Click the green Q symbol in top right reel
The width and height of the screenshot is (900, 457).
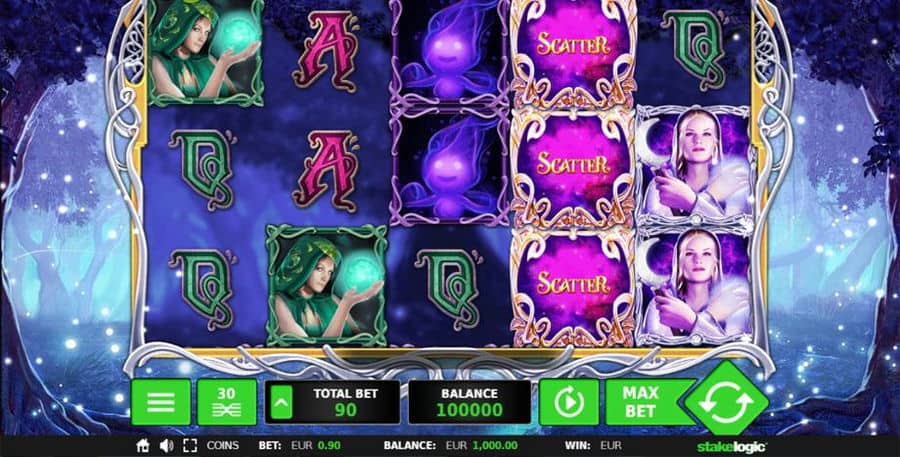point(693,49)
